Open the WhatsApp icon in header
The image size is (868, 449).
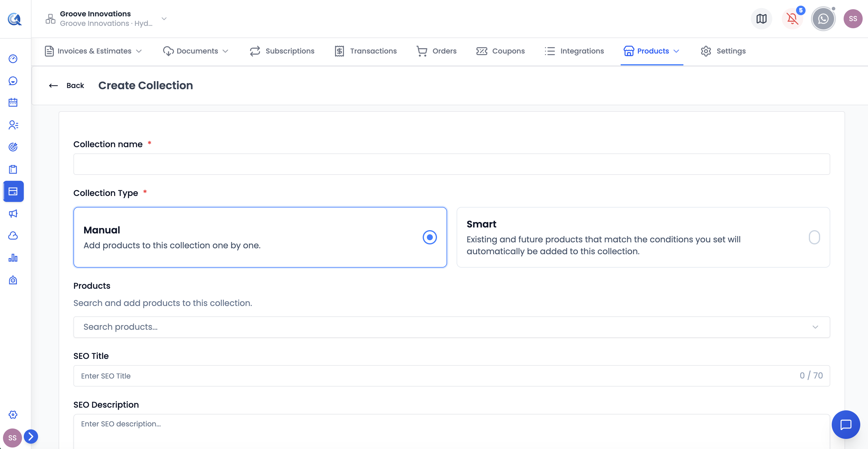click(823, 19)
